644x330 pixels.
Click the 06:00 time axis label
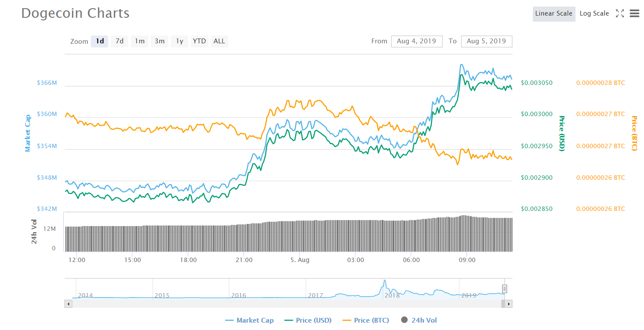(411, 260)
